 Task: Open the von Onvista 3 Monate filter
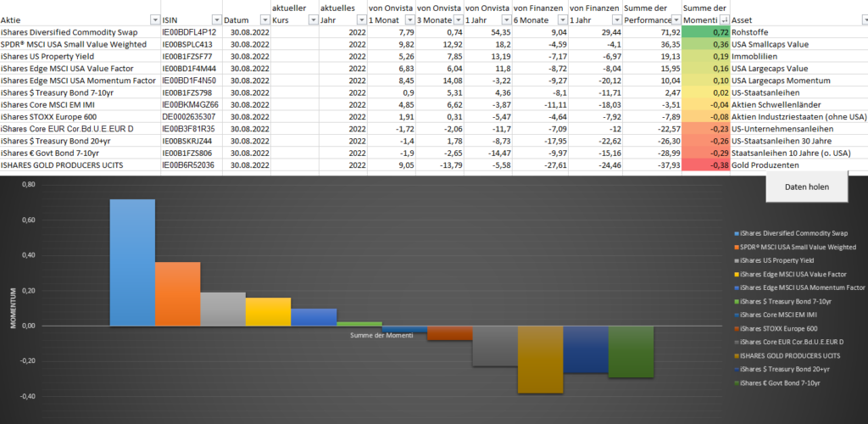(458, 20)
